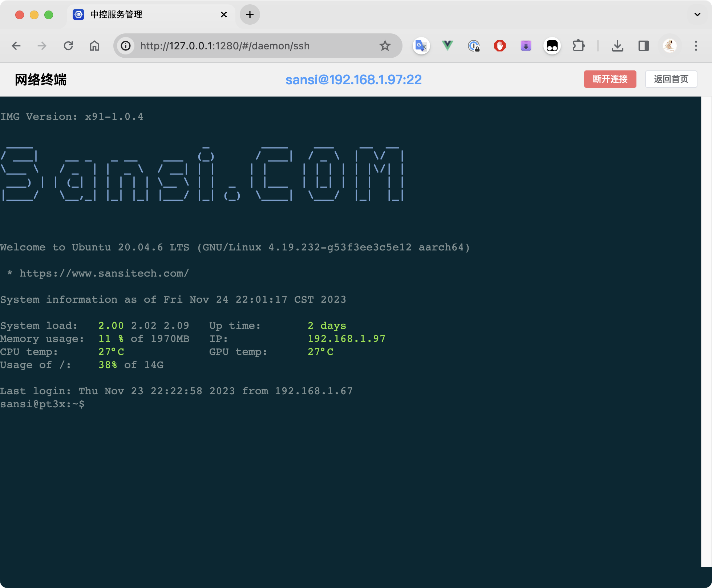Click the 返回首页 button
This screenshot has height=588, width=712.
pyautogui.click(x=671, y=79)
